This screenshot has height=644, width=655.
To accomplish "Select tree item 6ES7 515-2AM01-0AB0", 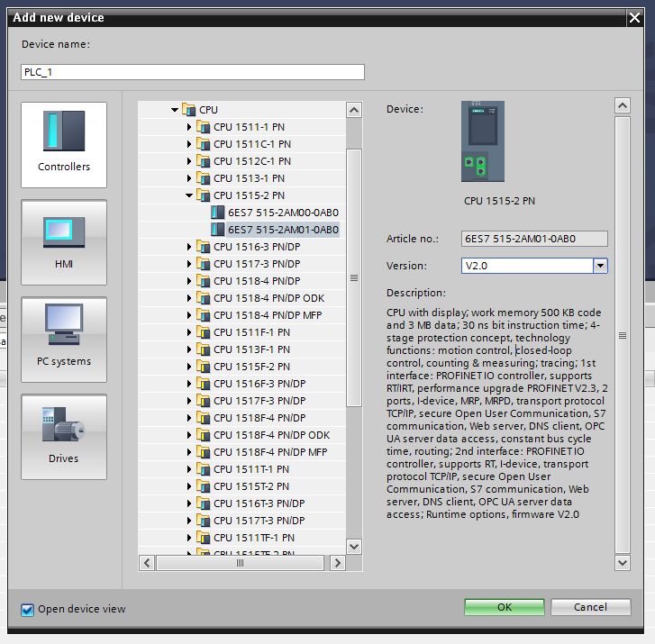I will (x=283, y=230).
